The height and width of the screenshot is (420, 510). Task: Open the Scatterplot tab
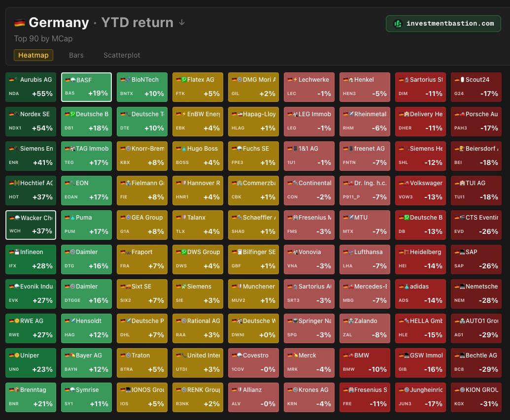pos(122,55)
